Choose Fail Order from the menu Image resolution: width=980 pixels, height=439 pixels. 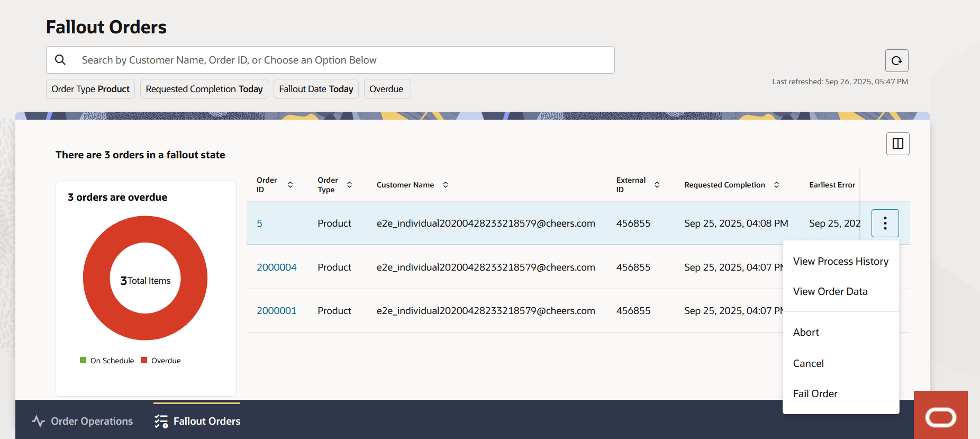(x=815, y=393)
